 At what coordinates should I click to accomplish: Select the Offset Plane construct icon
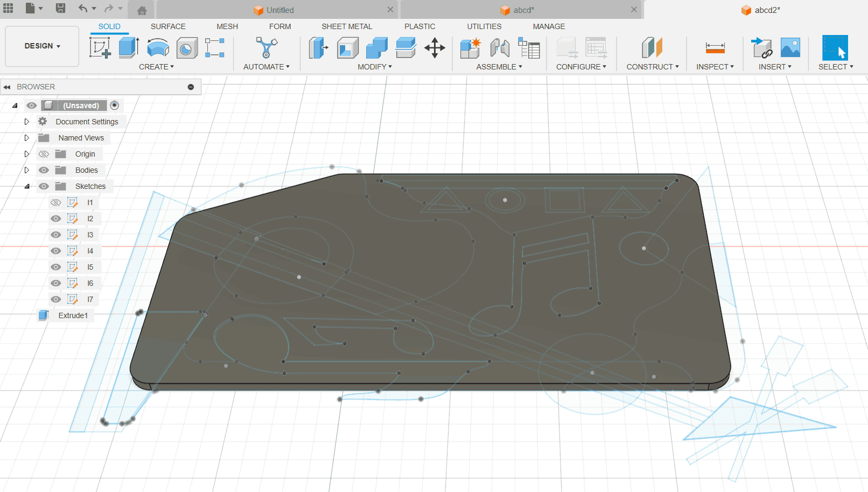[x=652, y=47]
